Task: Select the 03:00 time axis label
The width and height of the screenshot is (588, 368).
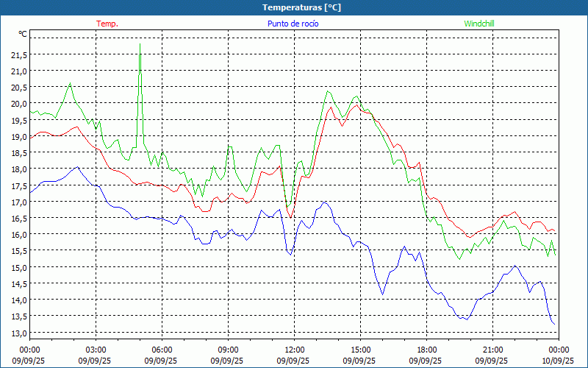Action: 96,350
